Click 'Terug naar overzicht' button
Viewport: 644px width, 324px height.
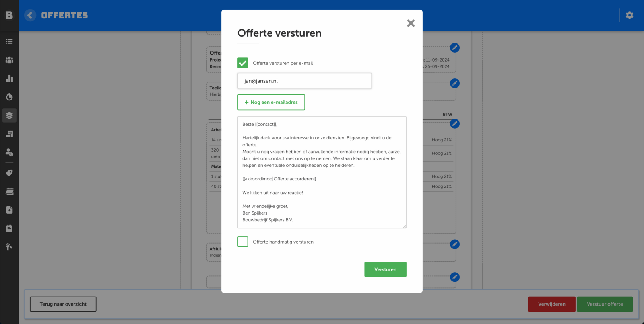(x=63, y=304)
